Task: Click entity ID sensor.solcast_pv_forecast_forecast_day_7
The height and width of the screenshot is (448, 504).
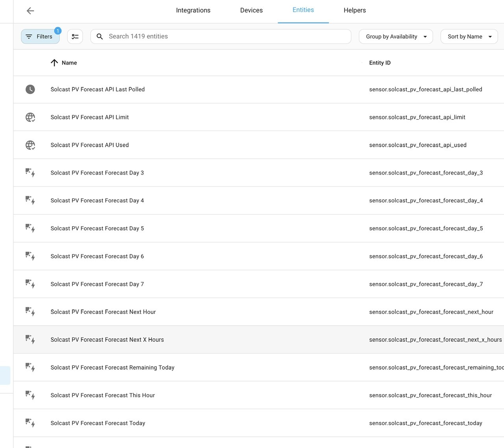Action: (x=426, y=284)
